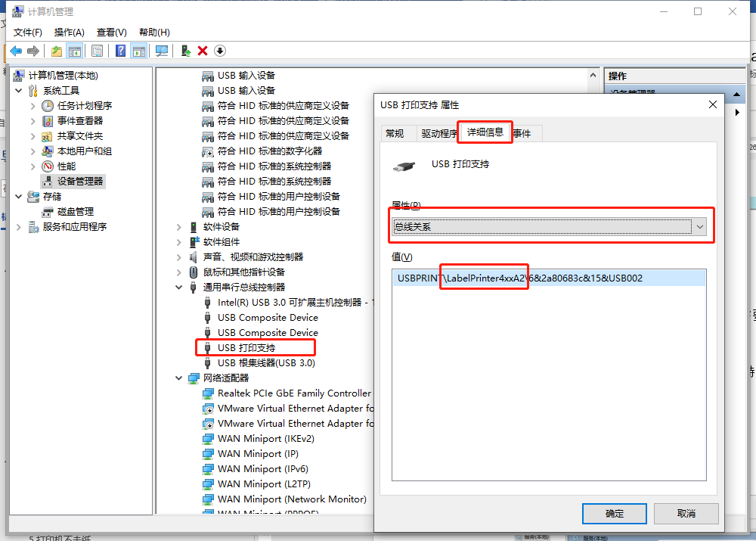Click the Help question mark toolbar icon
The height and width of the screenshot is (541, 756).
(x=120, y=51)
